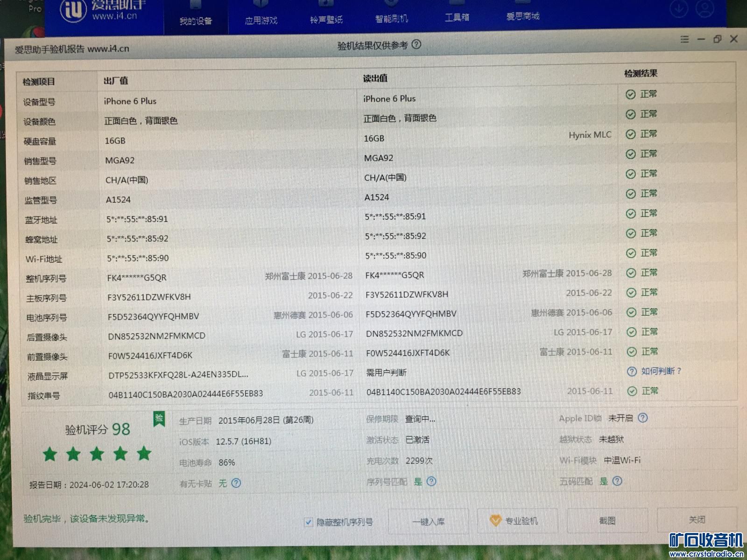Select factory value MGA92
The image size is (747, 560).
point(120,160)
